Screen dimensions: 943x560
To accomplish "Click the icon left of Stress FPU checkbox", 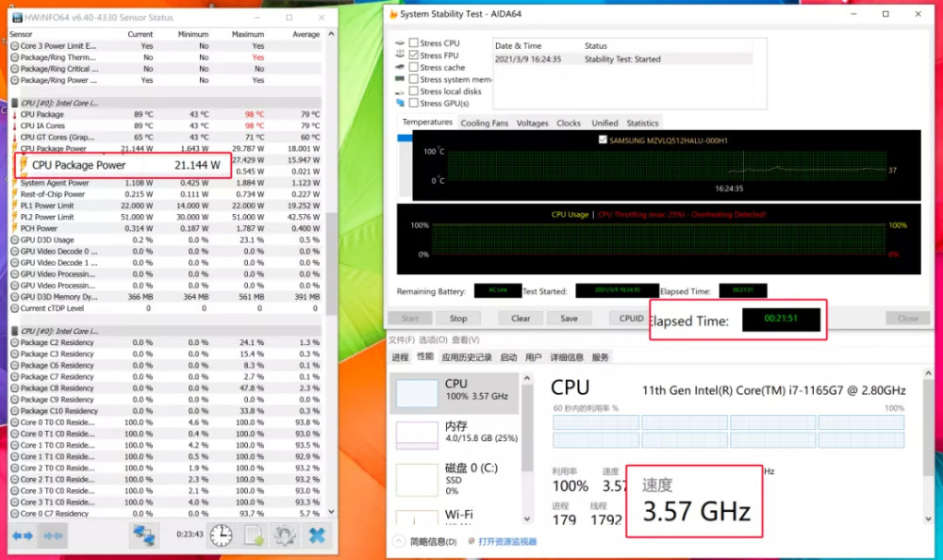I will click(400, 55).
